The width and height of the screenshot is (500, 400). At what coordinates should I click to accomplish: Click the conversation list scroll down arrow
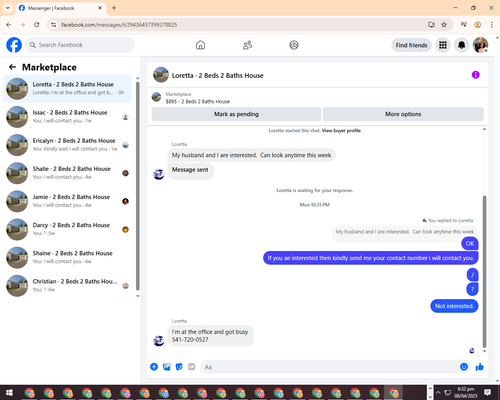[138, 296]
